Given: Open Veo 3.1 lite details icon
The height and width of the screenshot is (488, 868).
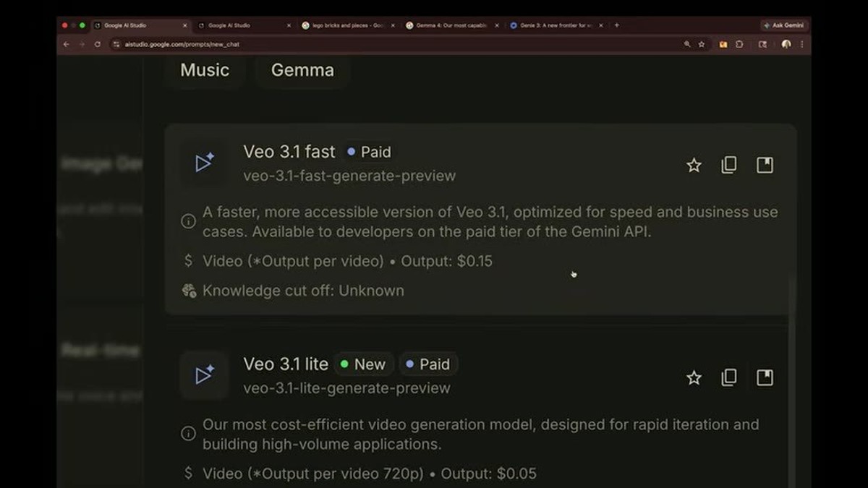Looking at the screenshot, I should pos(765,377).
